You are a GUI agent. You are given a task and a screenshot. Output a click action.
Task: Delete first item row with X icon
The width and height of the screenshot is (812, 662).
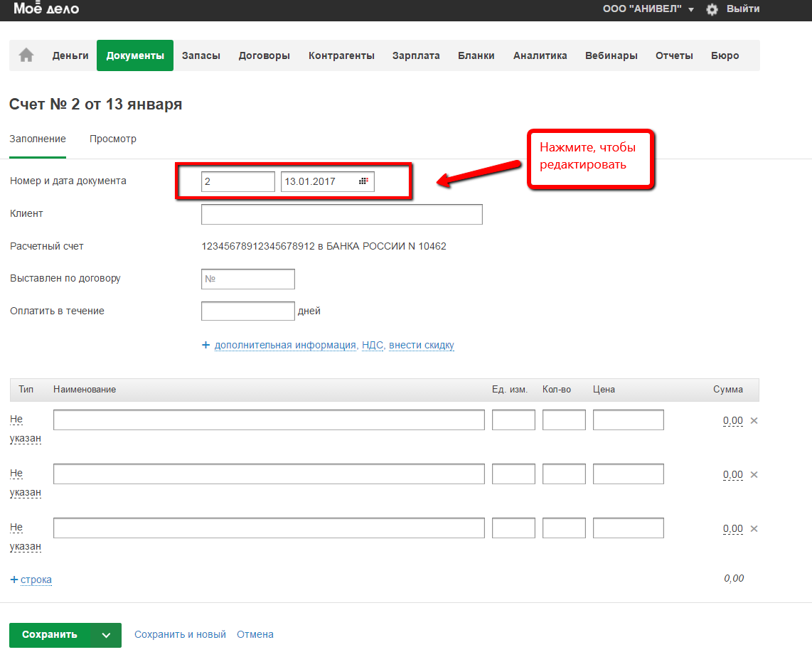coord(754,420)
